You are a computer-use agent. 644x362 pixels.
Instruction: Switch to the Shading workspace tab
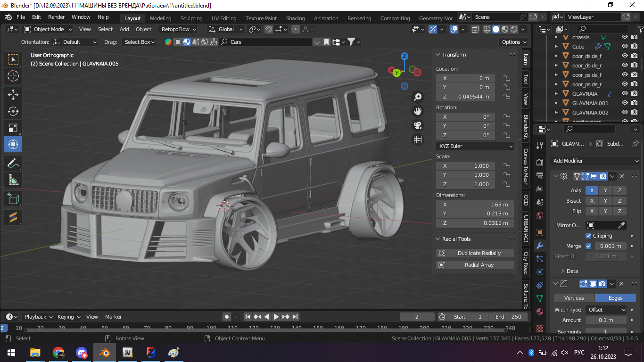coord(295,18)
